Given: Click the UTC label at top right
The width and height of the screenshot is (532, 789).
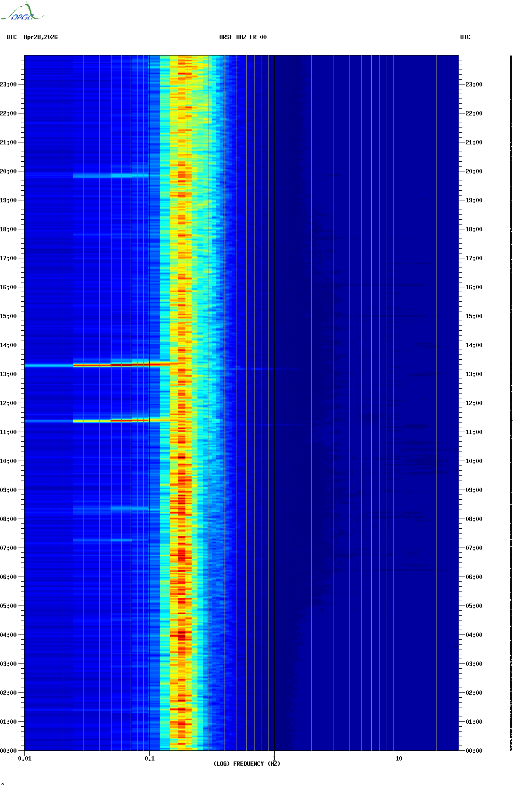Looking at the screenshot, I should point(465,37).
